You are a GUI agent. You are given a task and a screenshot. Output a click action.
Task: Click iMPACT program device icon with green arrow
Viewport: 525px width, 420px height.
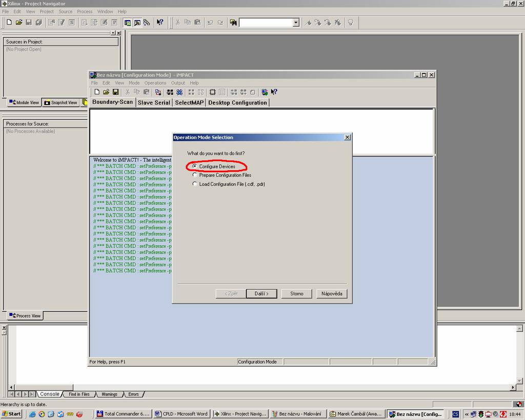coord(265,92)
